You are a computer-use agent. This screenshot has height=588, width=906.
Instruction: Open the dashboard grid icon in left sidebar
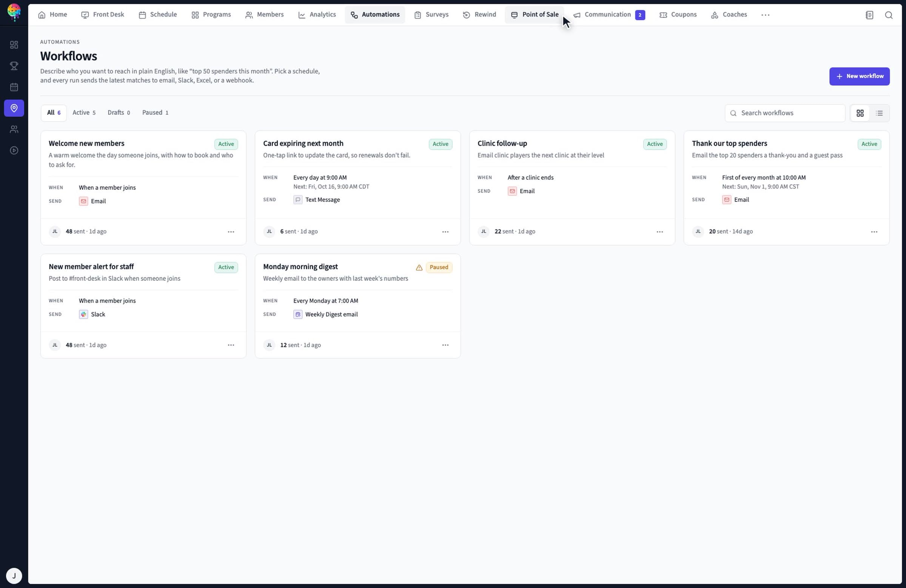click(x=14, y=45)
